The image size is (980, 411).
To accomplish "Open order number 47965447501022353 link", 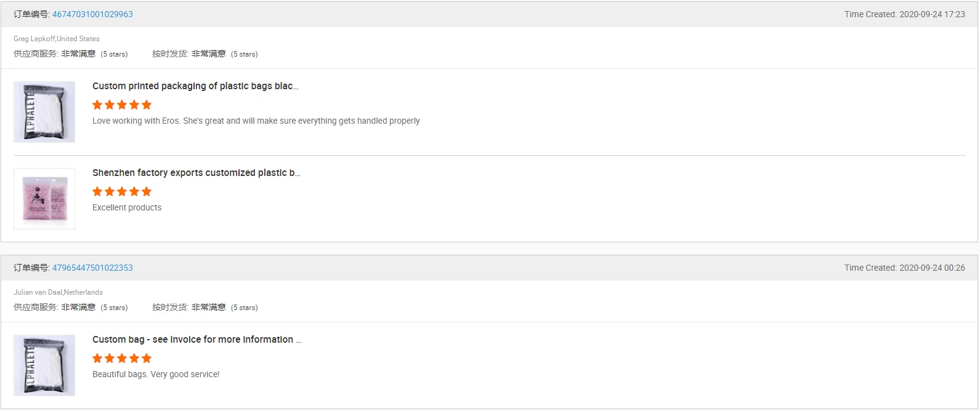I will coord(92,268).
